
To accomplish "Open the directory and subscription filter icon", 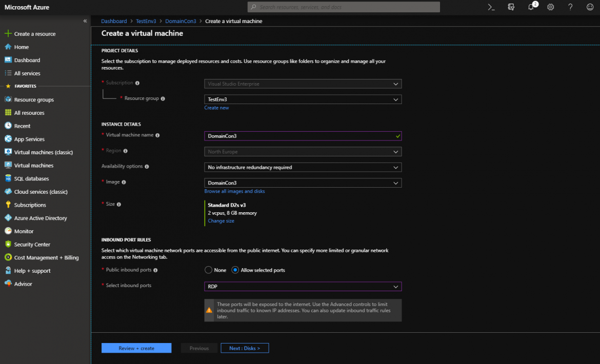I will point(511,7).
